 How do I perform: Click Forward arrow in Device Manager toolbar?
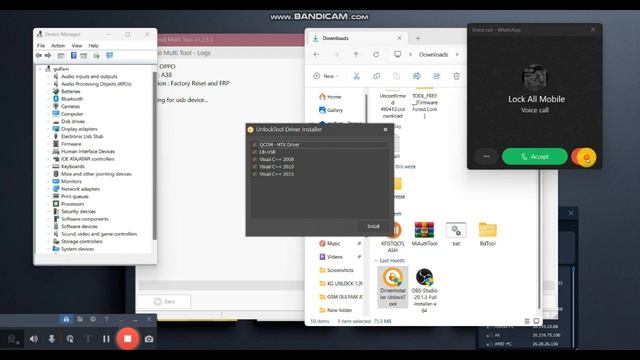click(48, 56)
